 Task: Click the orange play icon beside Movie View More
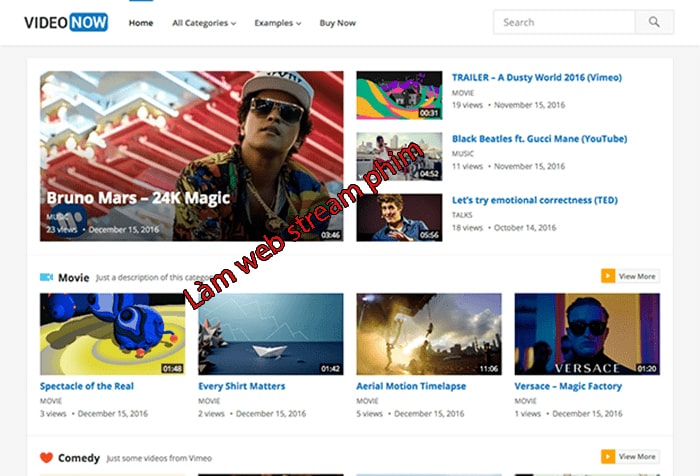608,276
